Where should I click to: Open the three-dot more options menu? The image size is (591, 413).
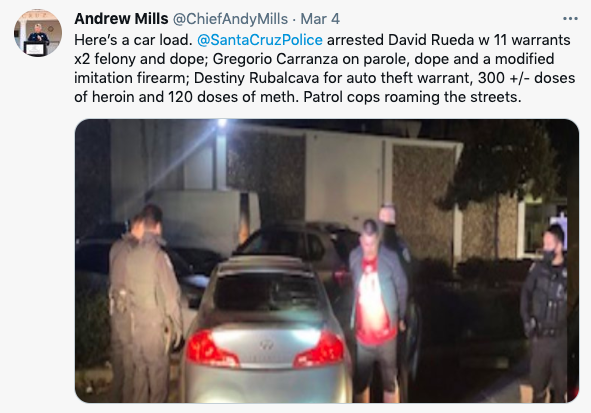click(x=570, y=19)
